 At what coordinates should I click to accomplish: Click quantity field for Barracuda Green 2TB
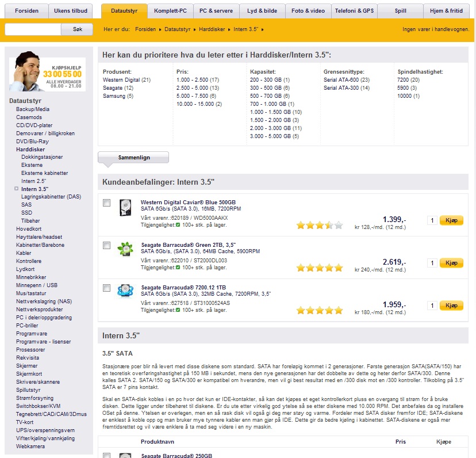pos(432,263)
